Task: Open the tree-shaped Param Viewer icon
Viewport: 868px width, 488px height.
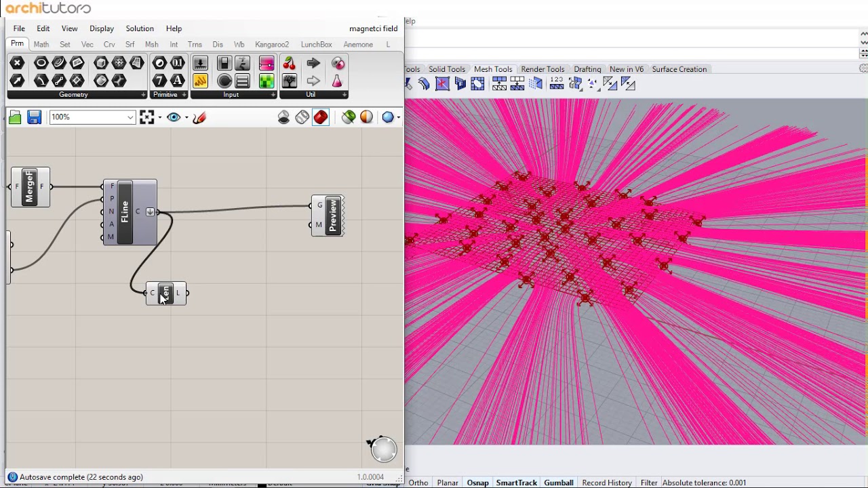Action: (x=290, y=81)
